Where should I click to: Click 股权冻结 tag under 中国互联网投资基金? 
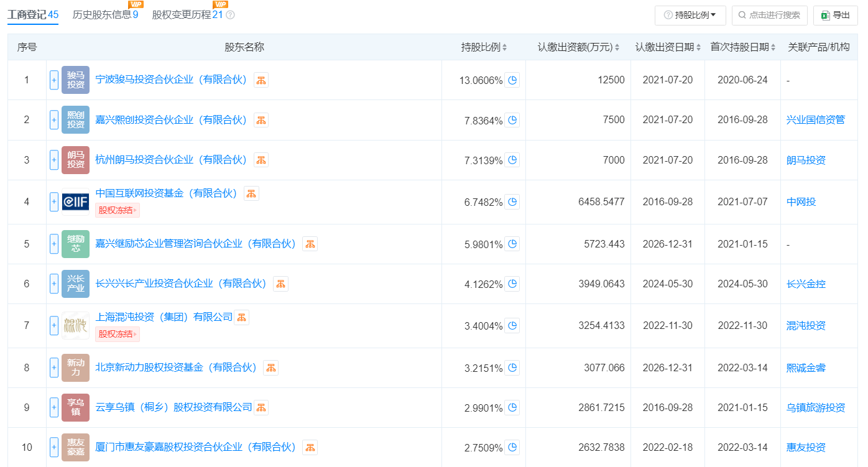click(118, 210)
